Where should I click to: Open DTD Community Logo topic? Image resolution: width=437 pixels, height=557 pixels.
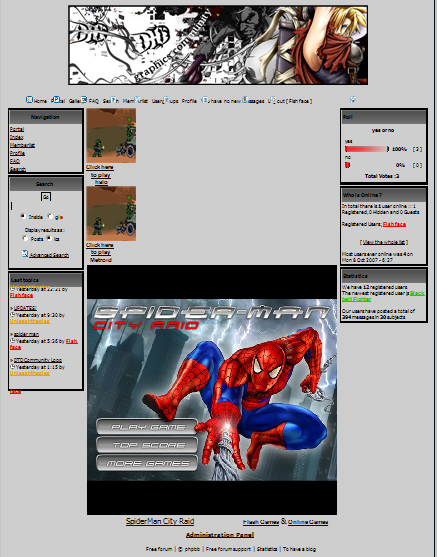pos(38,360)
